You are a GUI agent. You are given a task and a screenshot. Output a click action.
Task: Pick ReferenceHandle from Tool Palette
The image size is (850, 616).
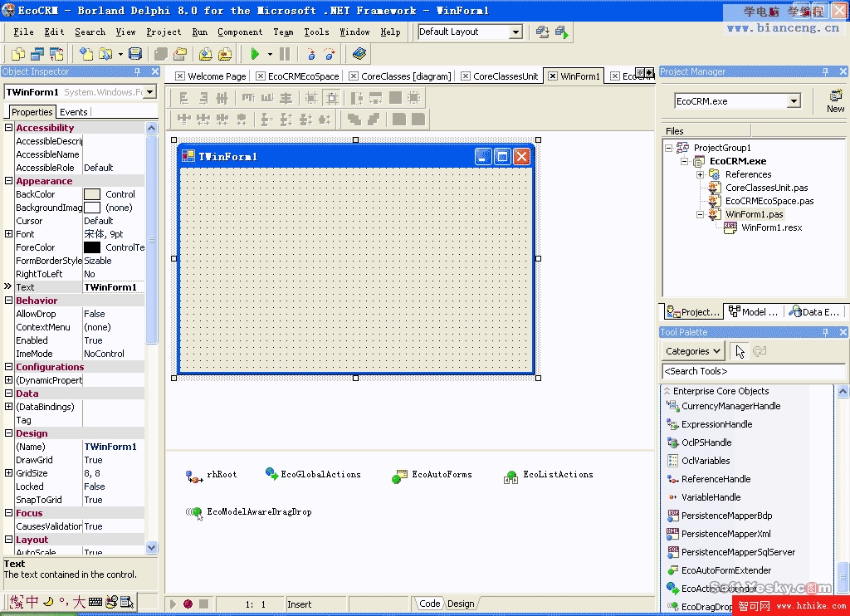pyautogui.click(x=709, y=479)
